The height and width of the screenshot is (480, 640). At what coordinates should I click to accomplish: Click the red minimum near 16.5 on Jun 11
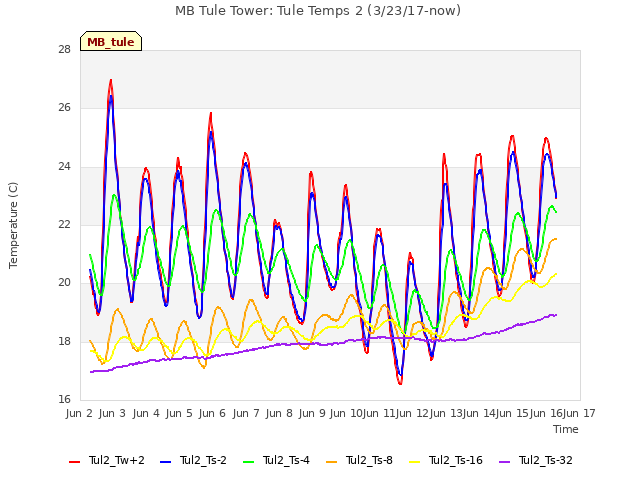click(x=400, y=383)
